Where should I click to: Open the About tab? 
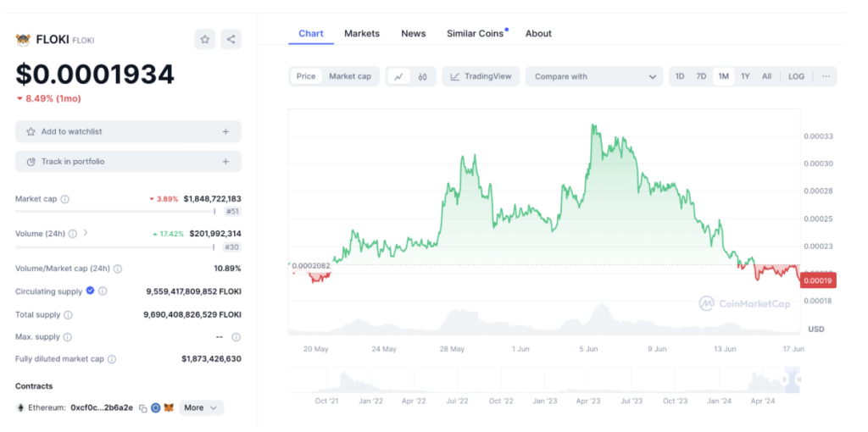[538, 33]
